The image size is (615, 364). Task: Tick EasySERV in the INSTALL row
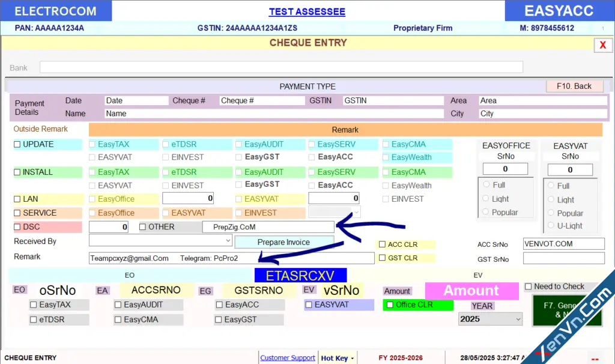tap(312, 172)
